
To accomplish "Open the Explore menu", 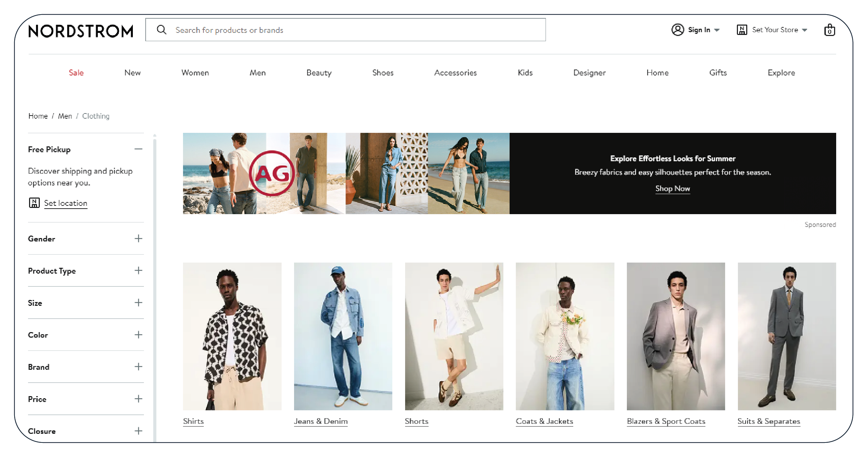I will point(782,73).
